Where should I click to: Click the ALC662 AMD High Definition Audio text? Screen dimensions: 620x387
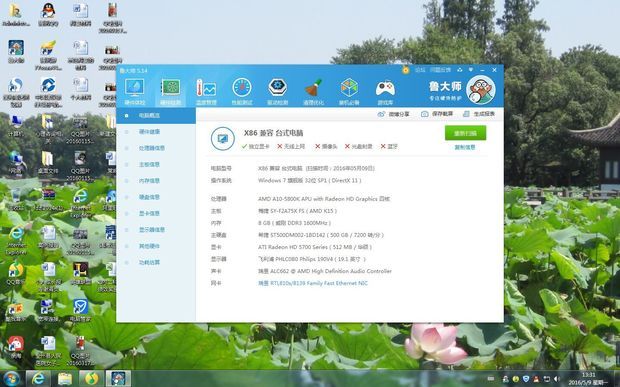pyautogui.click(x=325, y=271)
